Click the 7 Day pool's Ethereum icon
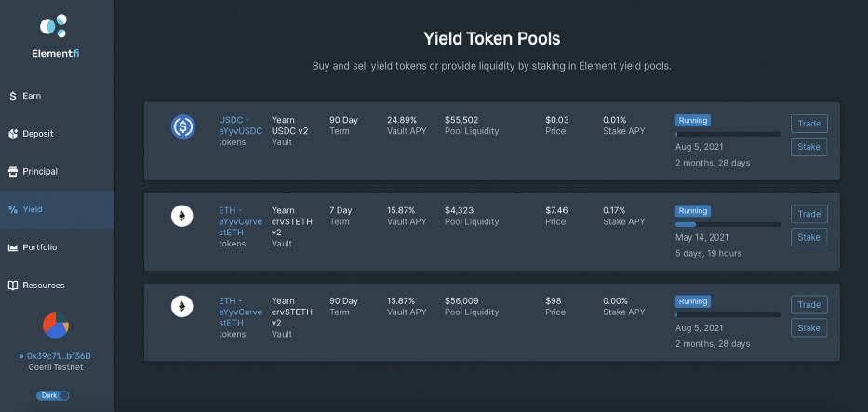 (182, 217)
